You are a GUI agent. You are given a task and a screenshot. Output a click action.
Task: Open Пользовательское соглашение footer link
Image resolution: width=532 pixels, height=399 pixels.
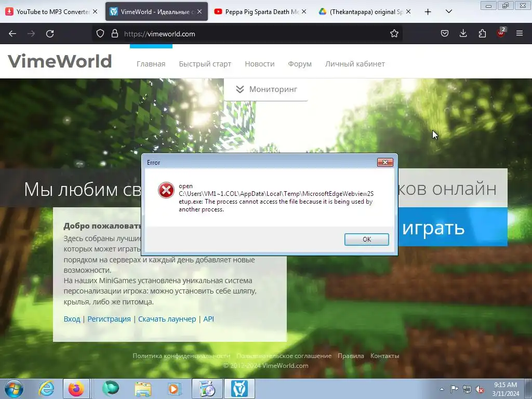[284, 355]
